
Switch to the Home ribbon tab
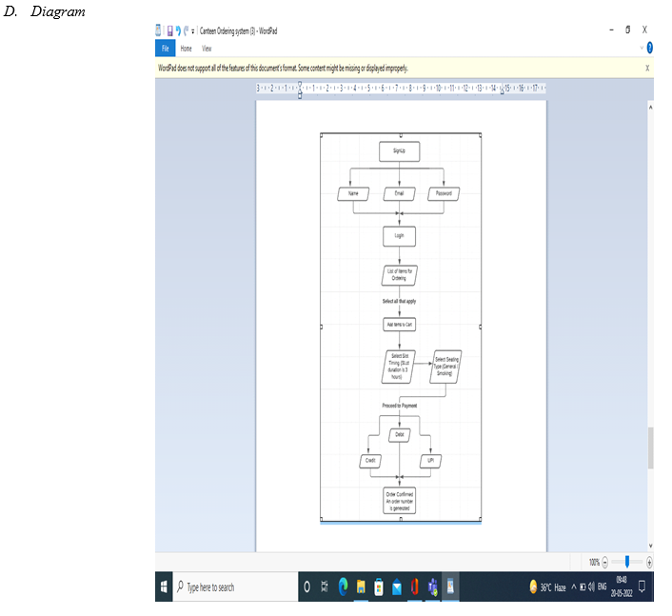[186, 49]
